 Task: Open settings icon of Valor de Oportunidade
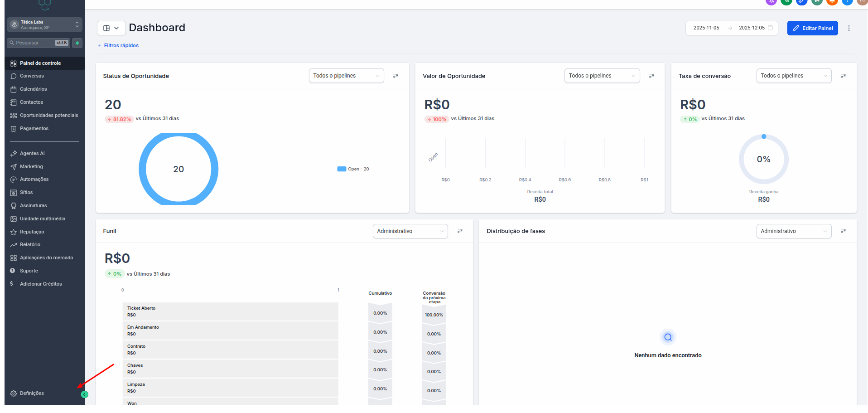[651, 76]
